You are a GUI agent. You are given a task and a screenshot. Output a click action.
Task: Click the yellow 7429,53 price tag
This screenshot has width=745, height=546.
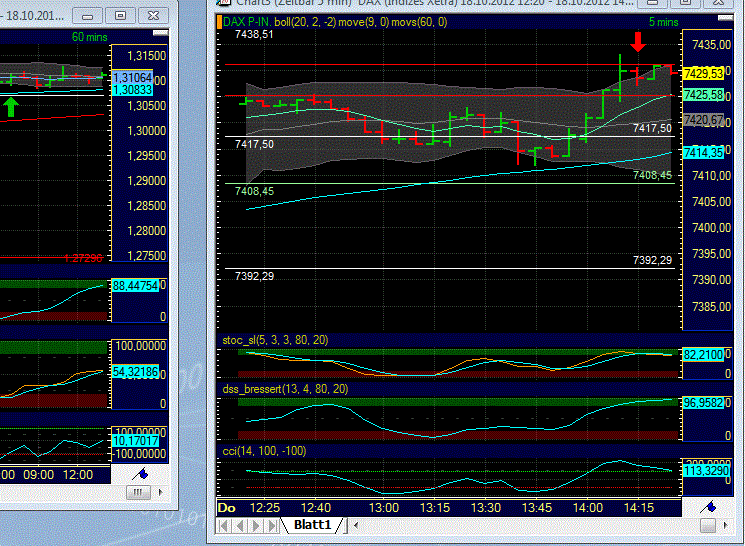click(703, 74)
